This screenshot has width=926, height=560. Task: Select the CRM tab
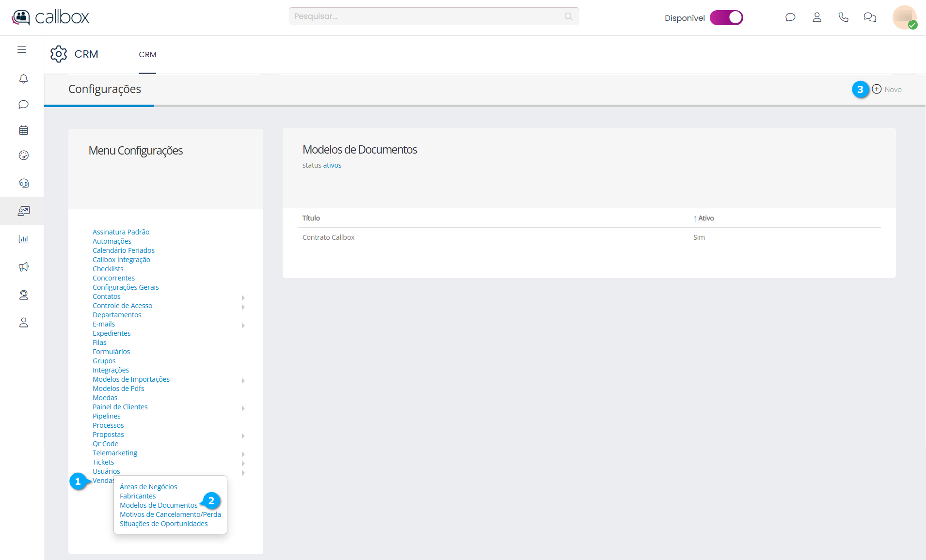147,55
